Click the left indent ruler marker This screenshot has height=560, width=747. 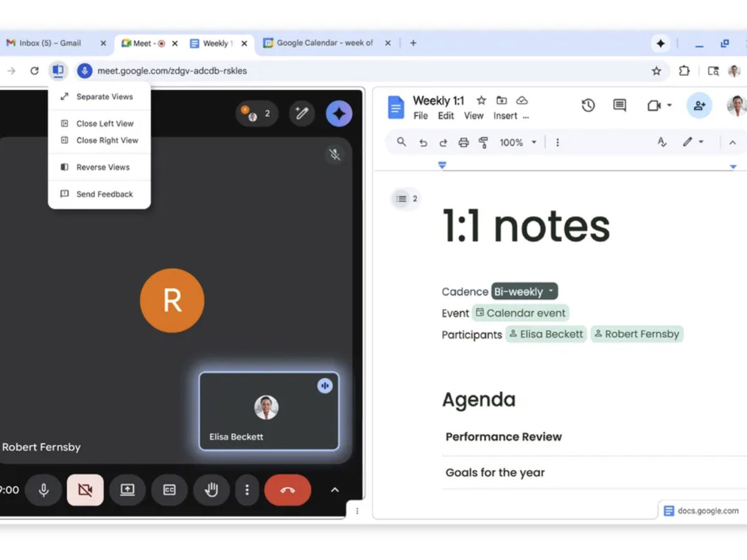click(x=442, y=165)
